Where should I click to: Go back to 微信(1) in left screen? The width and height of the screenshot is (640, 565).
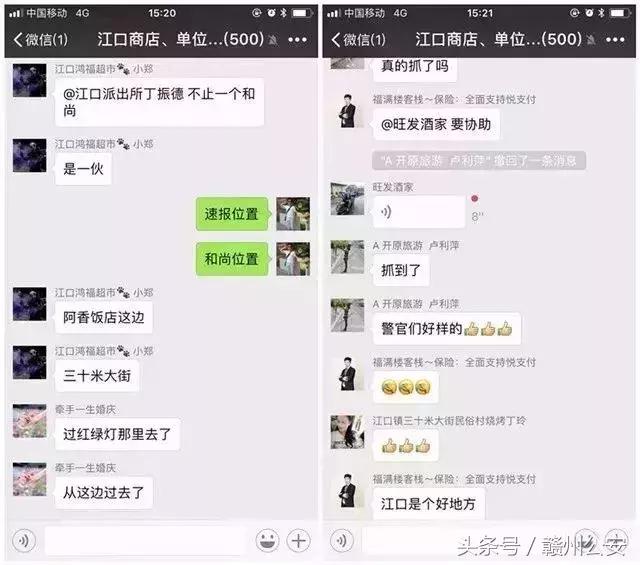coord(40,40)
